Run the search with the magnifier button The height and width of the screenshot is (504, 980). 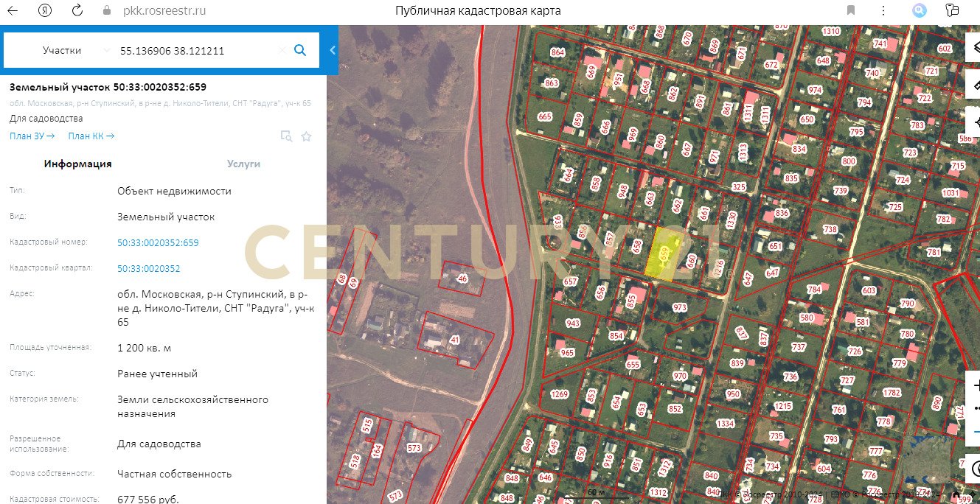[x=300, y=50]
